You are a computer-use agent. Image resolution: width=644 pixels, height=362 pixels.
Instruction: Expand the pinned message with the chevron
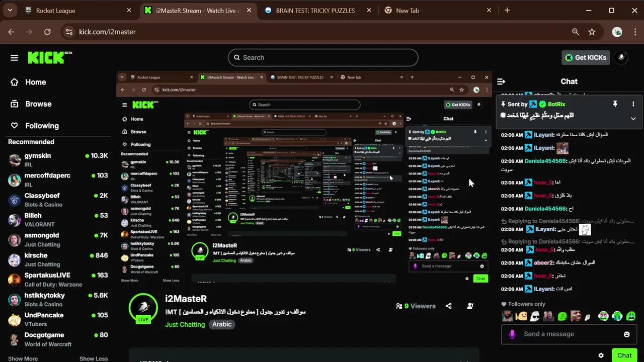(633, 119)
